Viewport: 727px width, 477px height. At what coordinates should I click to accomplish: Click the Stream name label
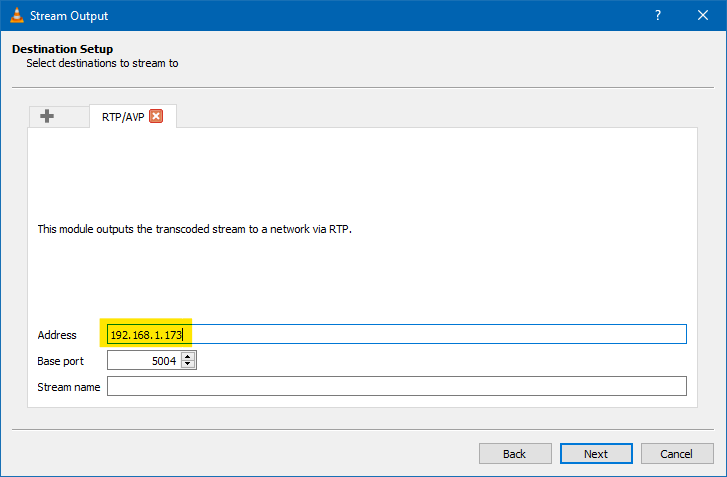click(68, 386)
